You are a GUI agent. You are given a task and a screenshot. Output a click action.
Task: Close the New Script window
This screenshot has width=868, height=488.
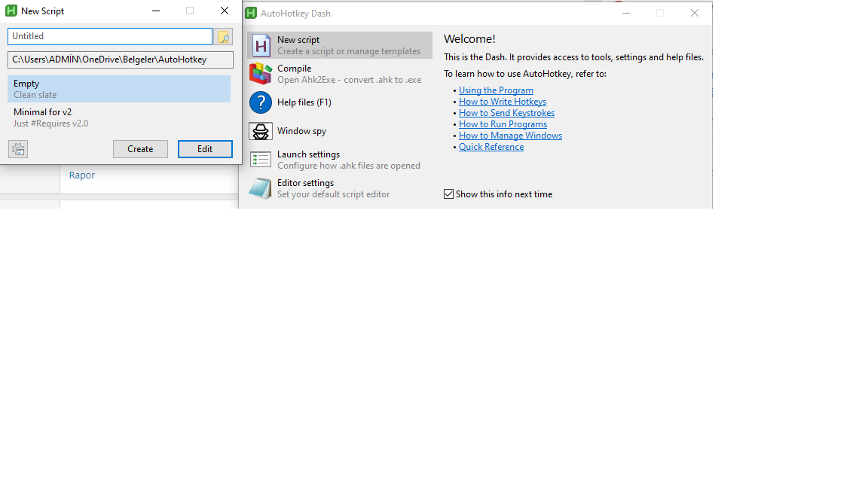pos(225,11)
